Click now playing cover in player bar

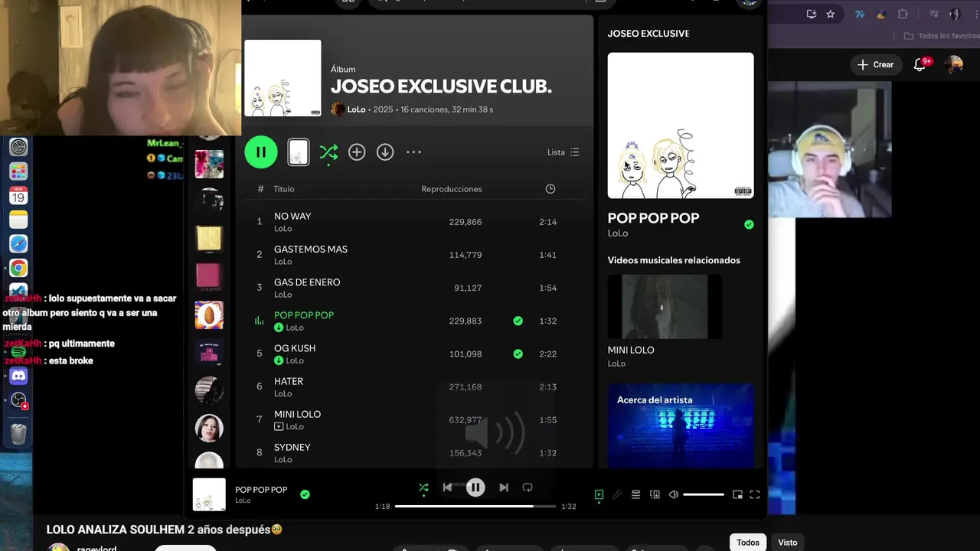[209, 494]
